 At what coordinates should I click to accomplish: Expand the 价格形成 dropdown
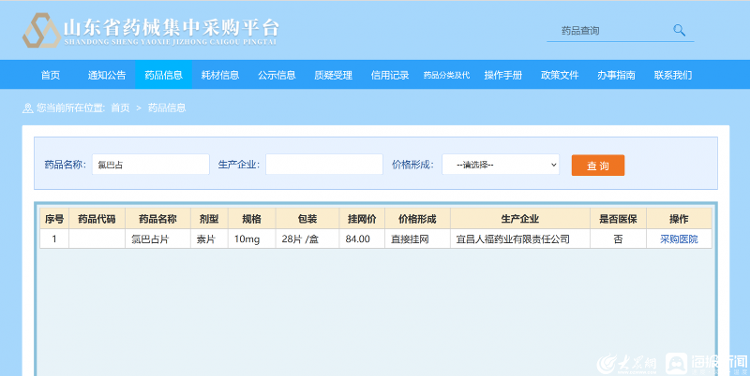500,165
